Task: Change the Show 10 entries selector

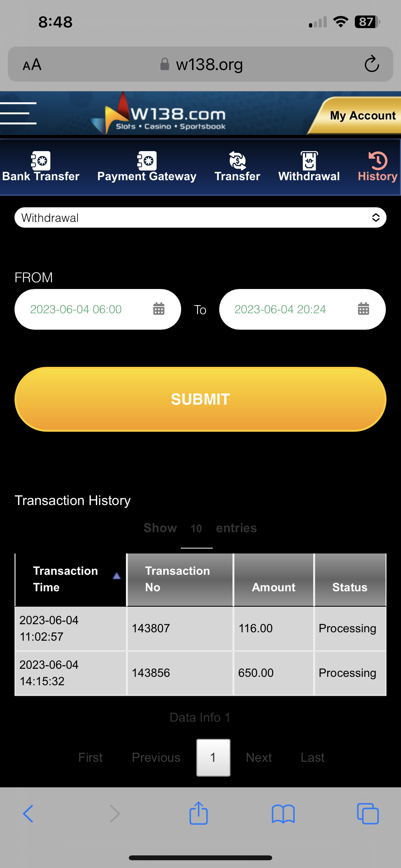Action: [x=196, y=529]
